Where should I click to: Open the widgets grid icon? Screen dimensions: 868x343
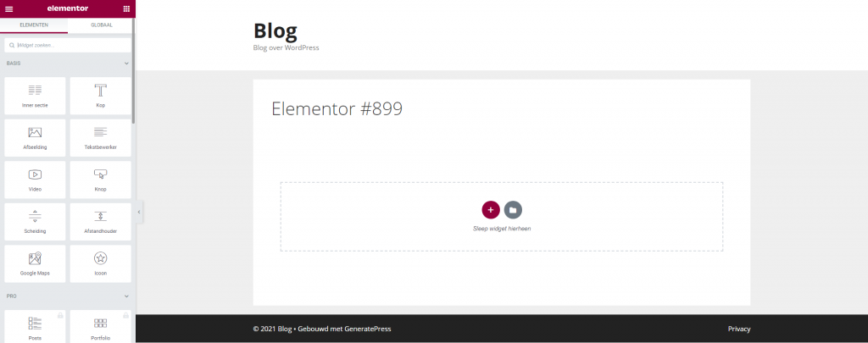tap(126, 8)
